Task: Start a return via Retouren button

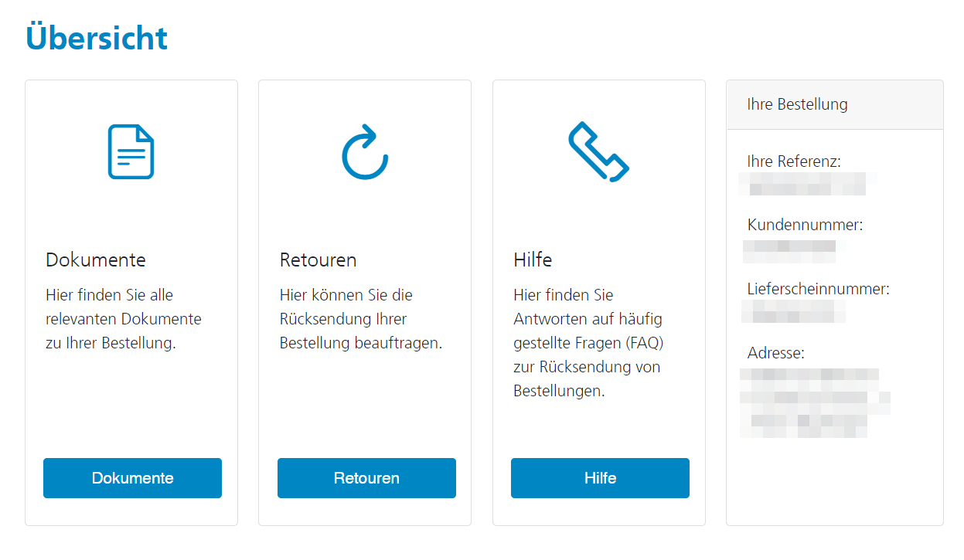Action: pyautogui.click(x=366, y=478)
